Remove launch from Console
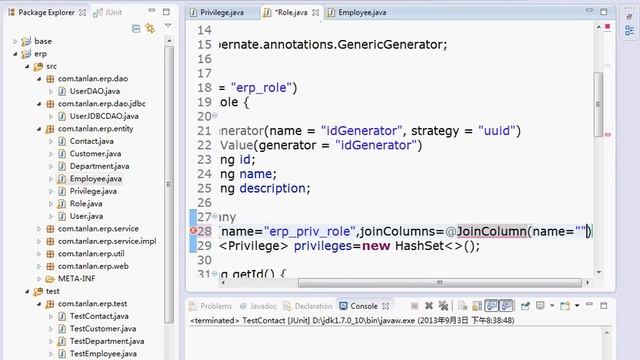 429,306
